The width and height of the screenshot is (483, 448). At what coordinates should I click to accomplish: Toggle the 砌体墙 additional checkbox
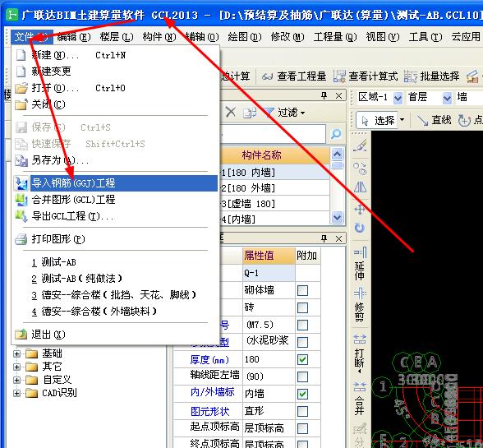[302, 290]
